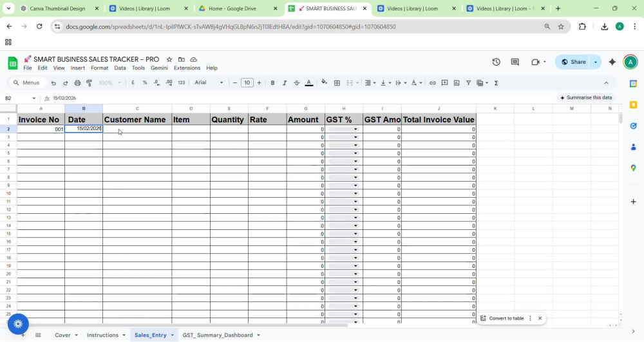
Task: Click the Meet camera icon
Action: 535,62
